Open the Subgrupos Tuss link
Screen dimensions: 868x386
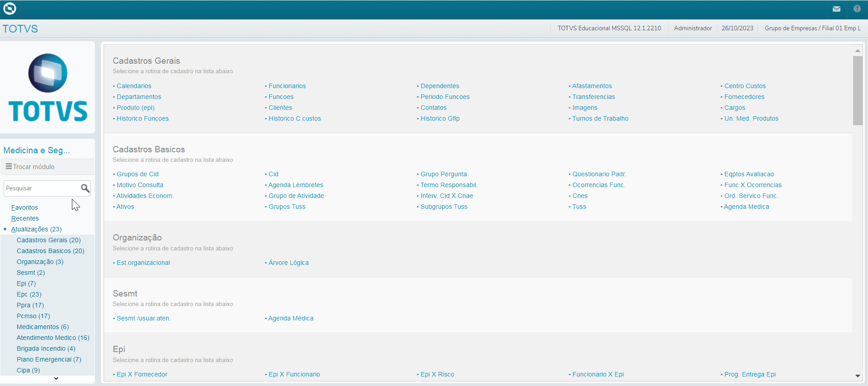pyautogui.click(x=444, y=207)
